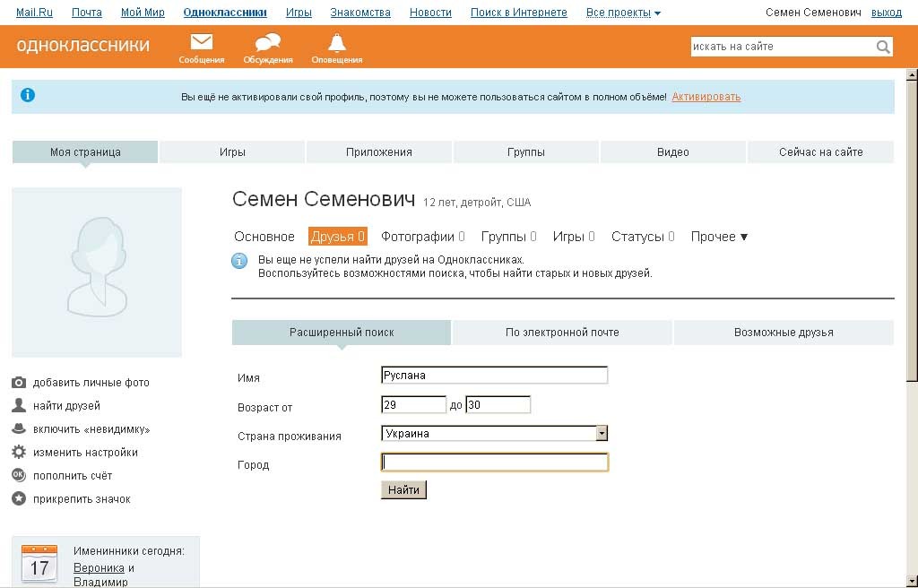Switch to the Игры main tab
Viewport: 918px width, 588px height.
pyautogui.click(x=232, y=152)
